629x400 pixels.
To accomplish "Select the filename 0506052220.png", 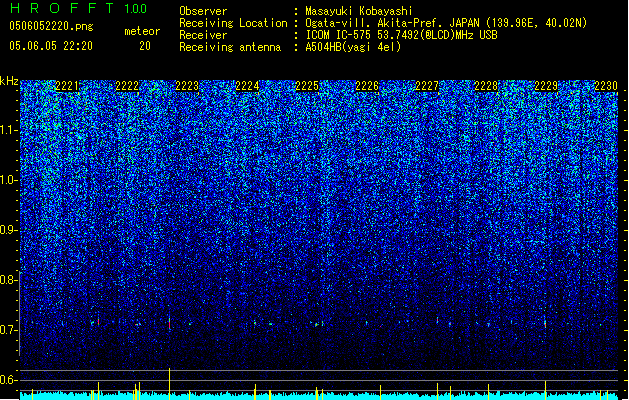I will (51, 26).
